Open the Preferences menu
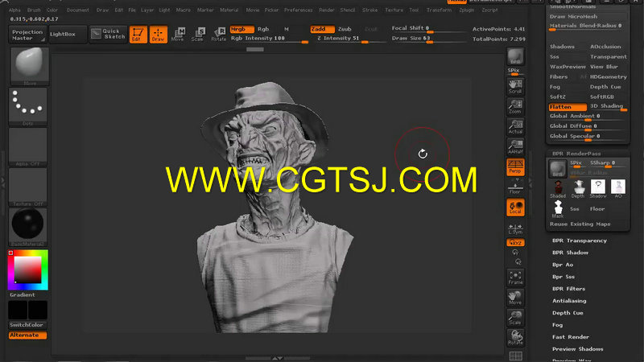The width and height of the screenshot is (644, 362). 298,10
